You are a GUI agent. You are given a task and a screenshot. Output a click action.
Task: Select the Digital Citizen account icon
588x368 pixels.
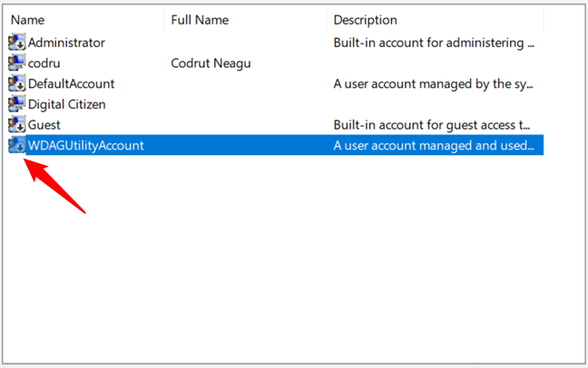(x=16, y=104)
